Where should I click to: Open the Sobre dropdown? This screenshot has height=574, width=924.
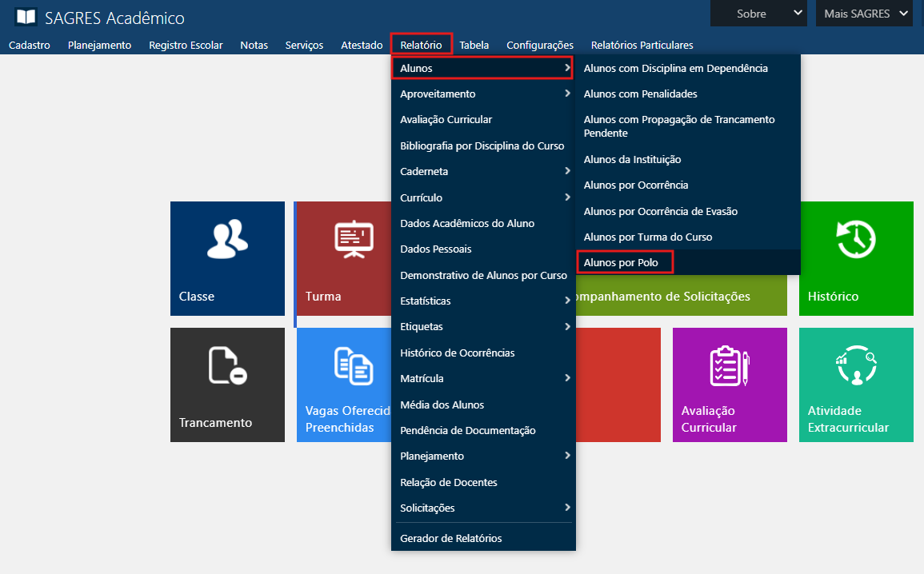pyautogui.click(x=758, y=14)
